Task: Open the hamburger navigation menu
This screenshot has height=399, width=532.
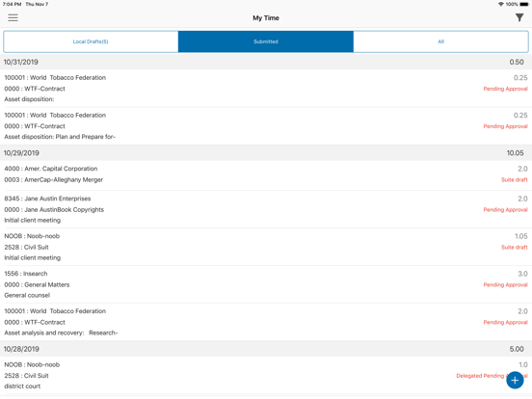Action: (x=13, y=17)
